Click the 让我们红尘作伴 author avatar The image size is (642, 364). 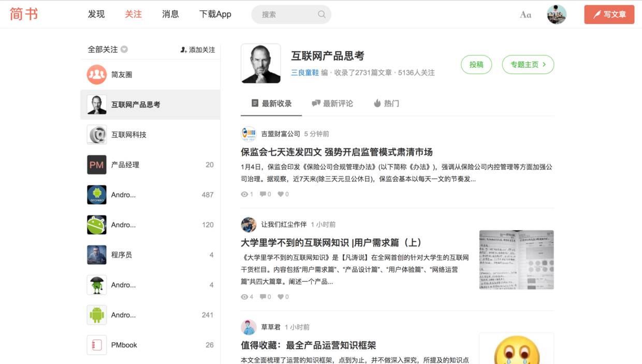(x=249, y=224)
